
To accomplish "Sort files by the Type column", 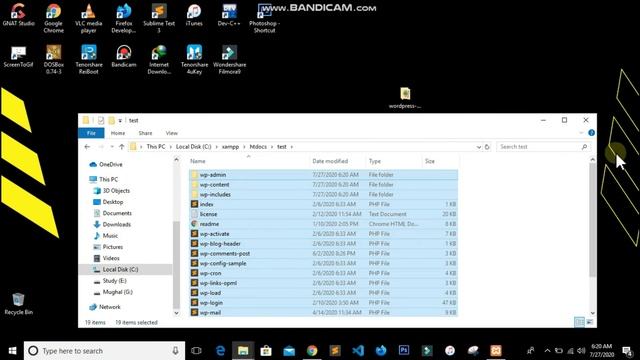I will [393, 161].
